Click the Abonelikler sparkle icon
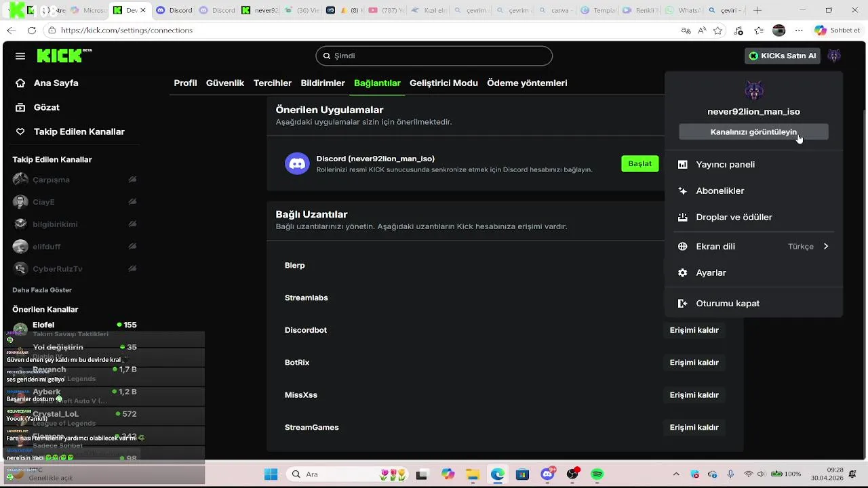Image resolution: width=868 pixels, height=488 pixels. point(683,190)
